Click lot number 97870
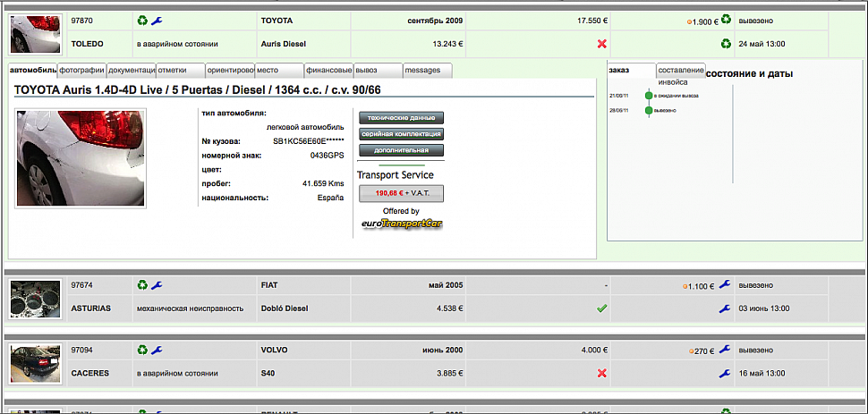The width and height of the screenshot is (868, 414). (x=82, y=21)
